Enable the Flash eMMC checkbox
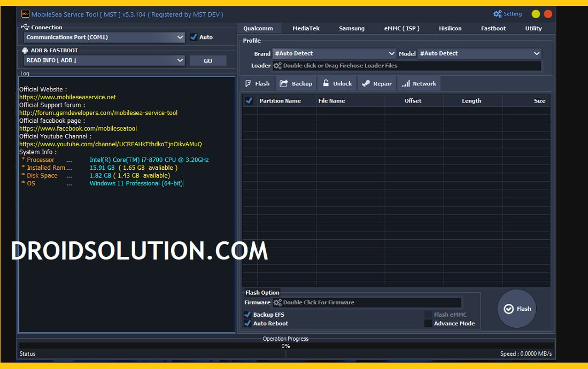 pos(428,315)
